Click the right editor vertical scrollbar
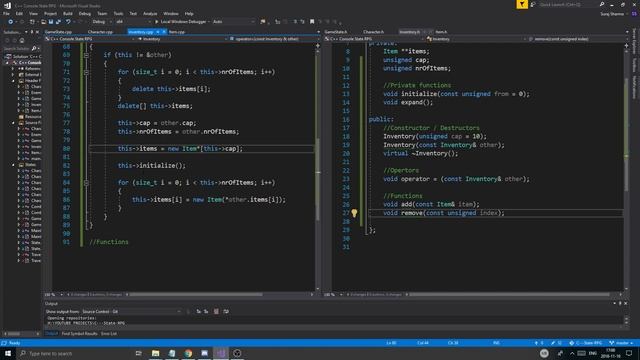Viewport: 640px width, 360px height. tap(627, 167)
